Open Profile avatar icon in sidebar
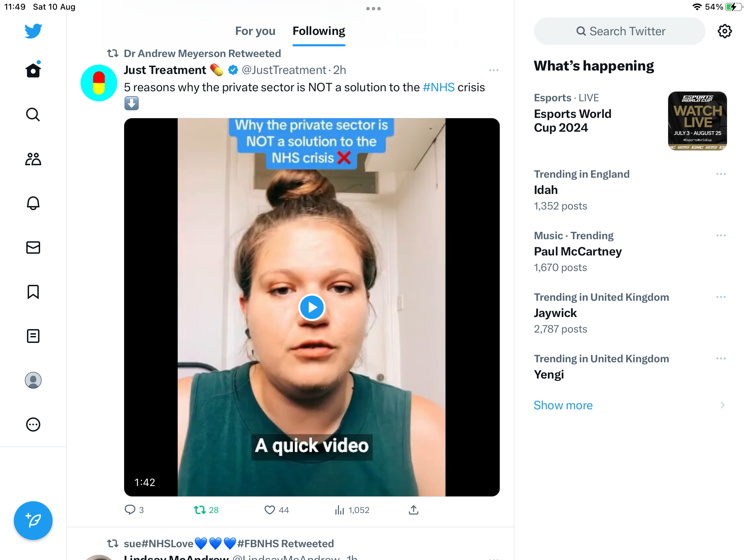Screen dimensions: 747x560 click(x=33, y=380)
